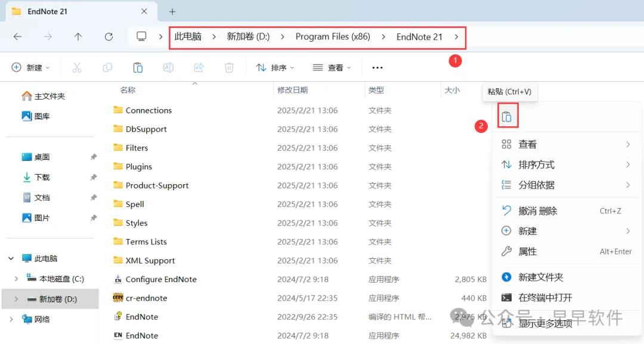The image size is (644, 344).
Task: Open 主文件夹 in sidebar
Action: point(44,96)
